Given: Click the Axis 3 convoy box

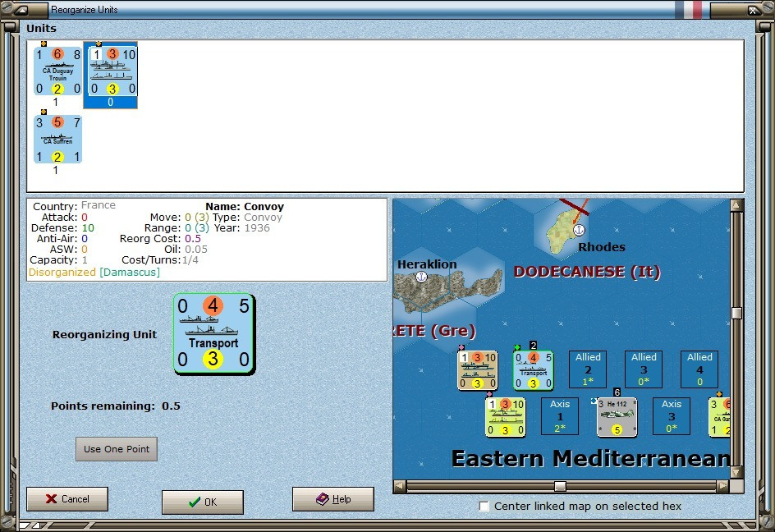Looking at the screenshot, I should pyautogui.click(x=672, y=416).
